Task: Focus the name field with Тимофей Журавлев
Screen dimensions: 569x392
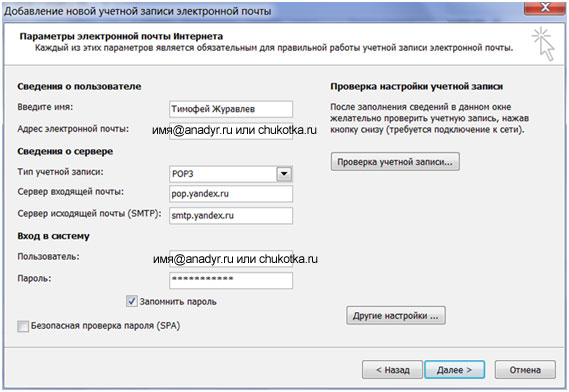Action: (231, 109)
